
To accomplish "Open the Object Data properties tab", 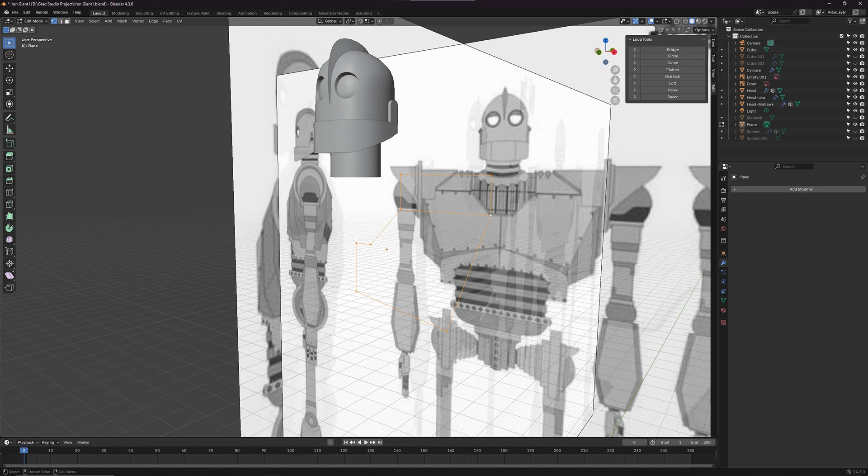I will [x=723, y=301].
